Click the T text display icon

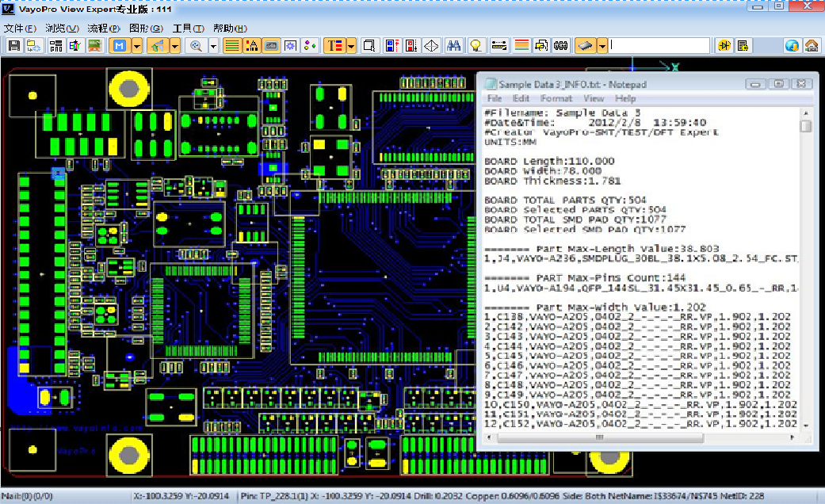(x=334, y=46)
